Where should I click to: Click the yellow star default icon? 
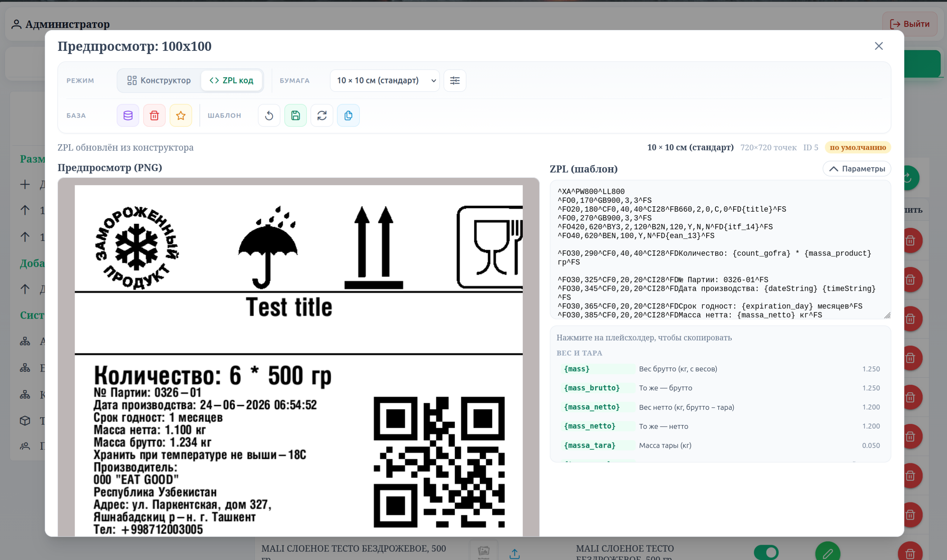pyautogui.click(x=180, y=116)
